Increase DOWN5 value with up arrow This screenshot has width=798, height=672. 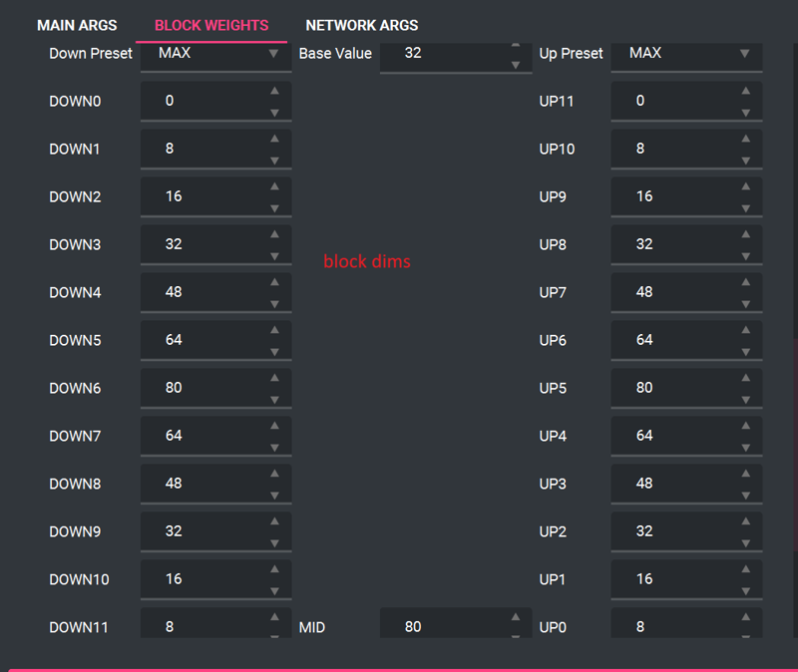tap(275, 330)
